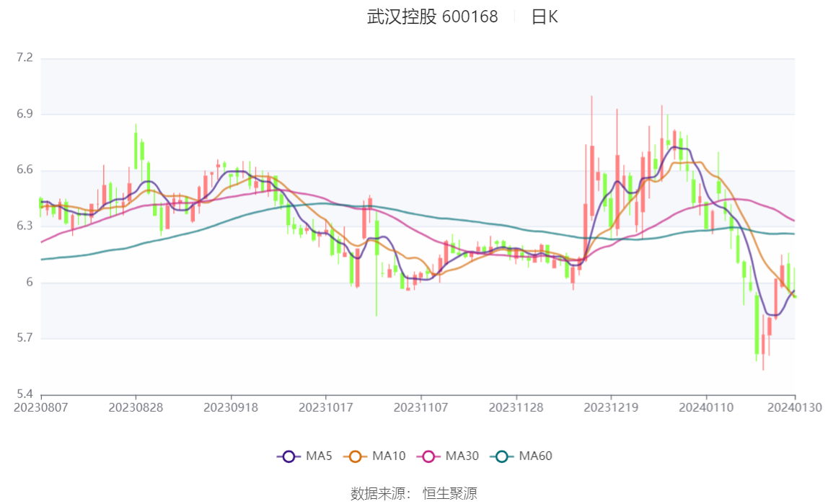Toggle the MA30 pink legend marker
The height and width of the screenshot is (504, 828).
(x=428, y=456)
